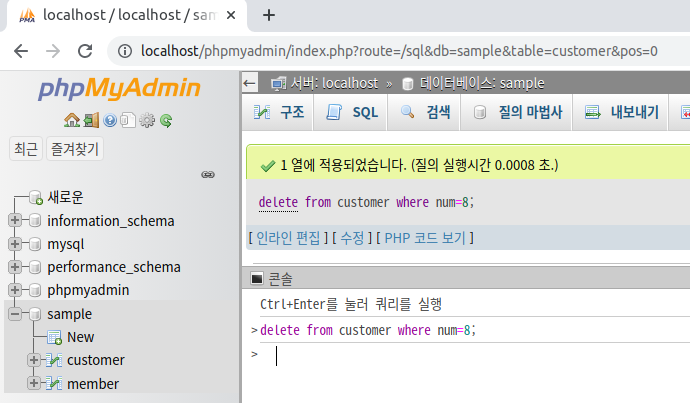Open the phpMyAdmin documentation help icon
The image size is (690, 403).
[x=110, y=120]
